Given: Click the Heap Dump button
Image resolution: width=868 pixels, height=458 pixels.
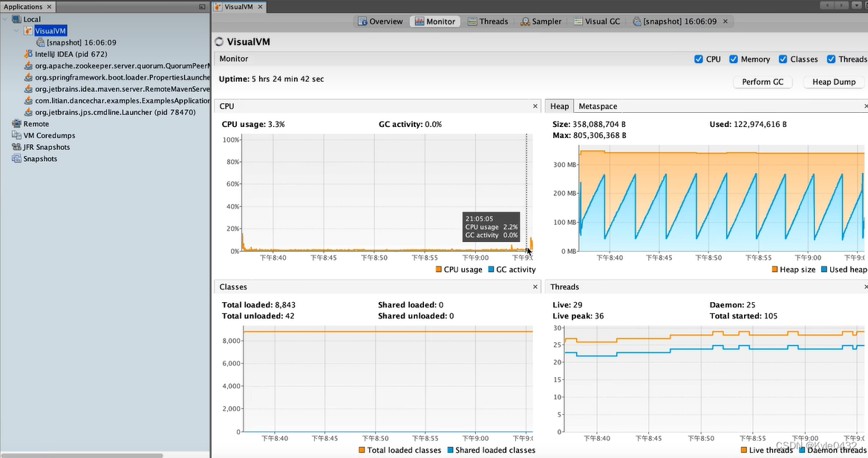Looking at the screenshot, I should 834,82.
